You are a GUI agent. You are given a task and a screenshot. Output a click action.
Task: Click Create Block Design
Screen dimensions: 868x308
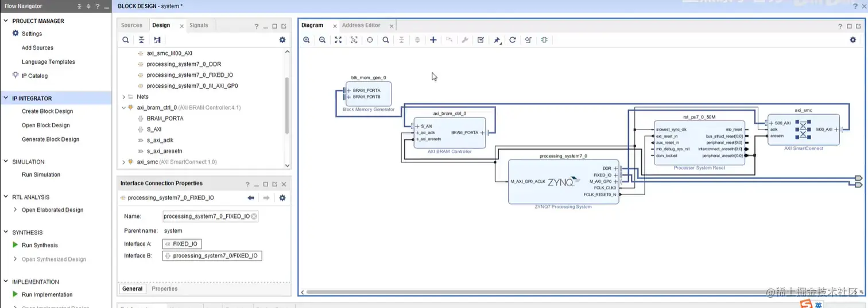pos(47,111)
